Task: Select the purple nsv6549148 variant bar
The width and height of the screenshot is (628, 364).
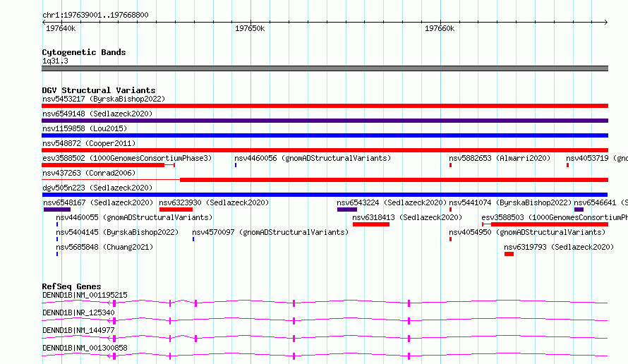Action: pyautogui.click(x=325, y=121)
